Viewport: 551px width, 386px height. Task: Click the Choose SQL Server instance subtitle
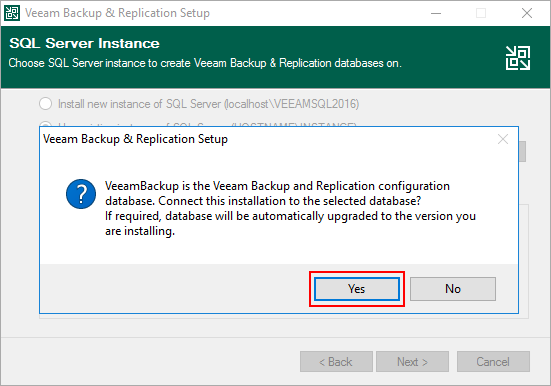[205, 63]
